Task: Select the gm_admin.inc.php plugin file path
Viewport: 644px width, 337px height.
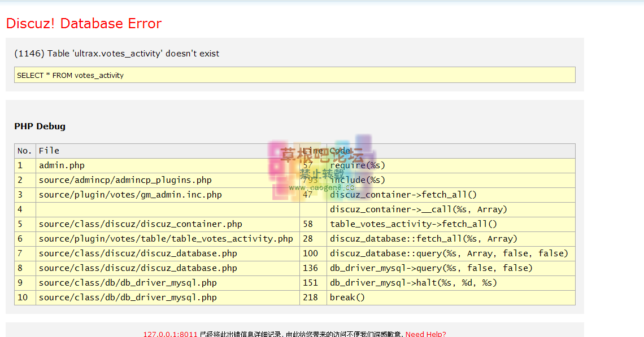Action: [x=130, y=195]
